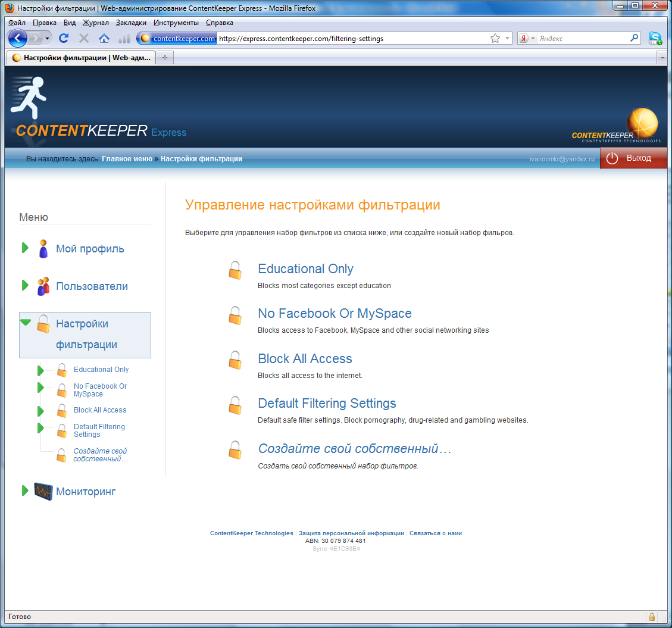Expand sidebar Block All Access green arrow
This screenshot has width=672, height=628.
[x=40, y=411]
